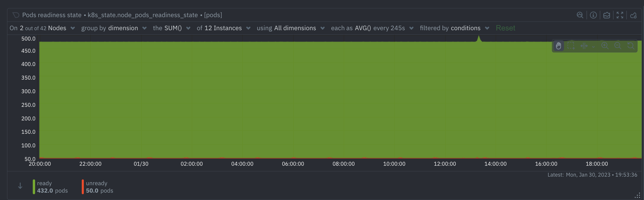Open metric correlations magnifier icon
This screenshot has height=200, width=644.
(580, 15)
